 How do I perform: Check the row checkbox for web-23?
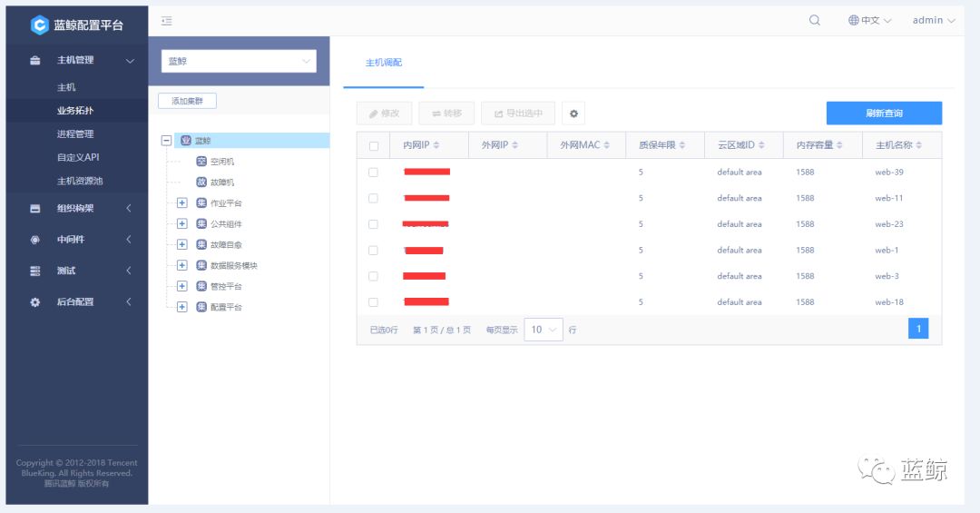[373, 224]
